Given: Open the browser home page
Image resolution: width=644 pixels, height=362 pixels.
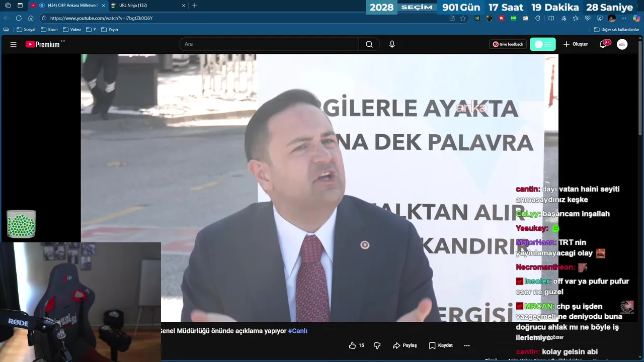Looking at the screenshot, I should point(31,18).
